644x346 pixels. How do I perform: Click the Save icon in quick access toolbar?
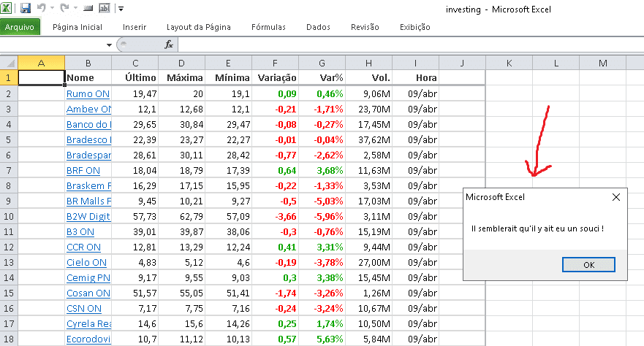pos(26,9)
